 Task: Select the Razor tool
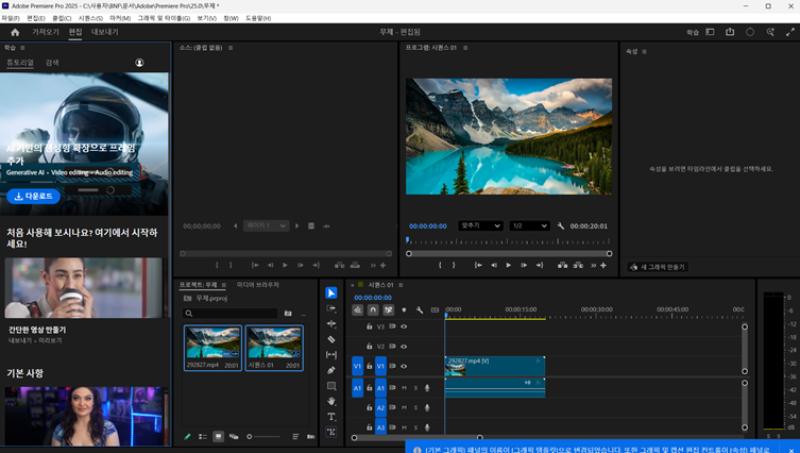coord(331,339)
